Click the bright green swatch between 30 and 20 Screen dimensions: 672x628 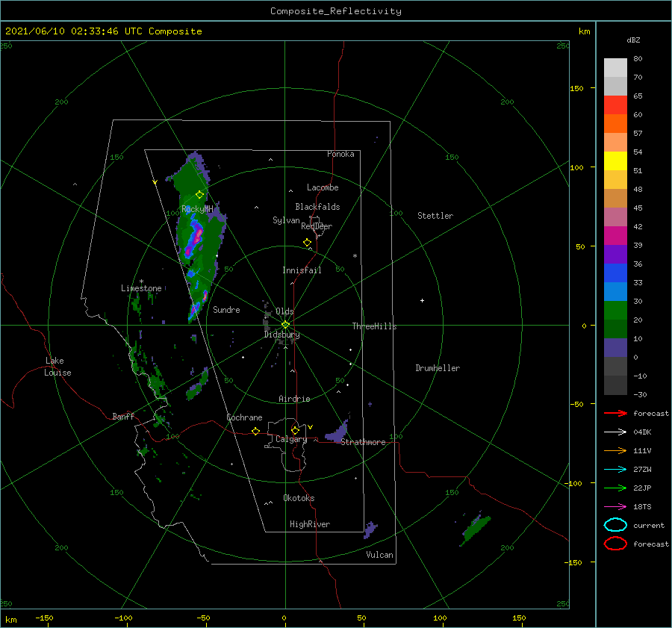pyautogui.click(x=615, y=310)
